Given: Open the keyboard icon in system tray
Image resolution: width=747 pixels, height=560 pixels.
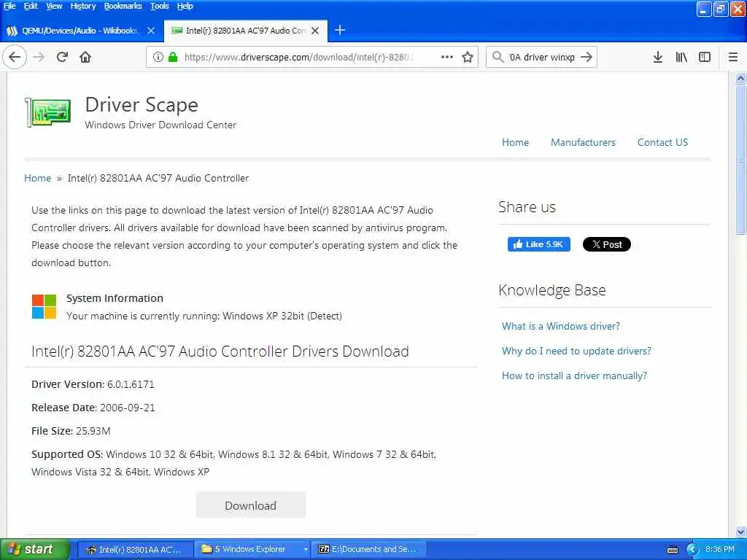Looking at the screenshot, I should point(672,550).
